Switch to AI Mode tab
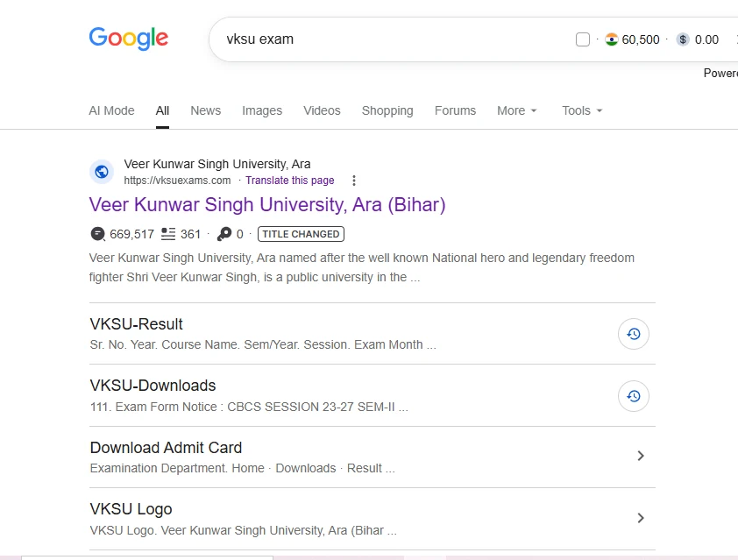The width and height of the screenshot is (738, 560). 111,110
